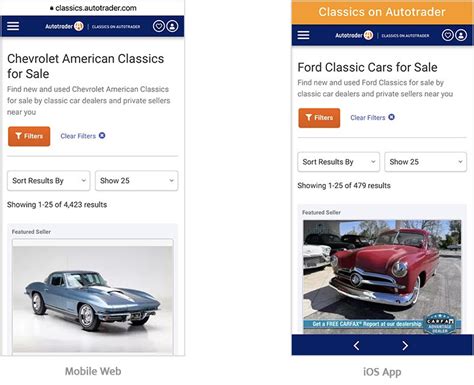Expand Show 25 dropdown on Chevrolet page

click(x=137, y=181)
